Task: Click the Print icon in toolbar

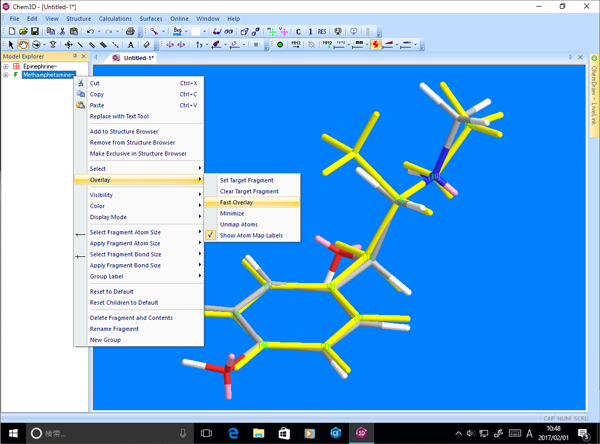Action: point(129,32)
